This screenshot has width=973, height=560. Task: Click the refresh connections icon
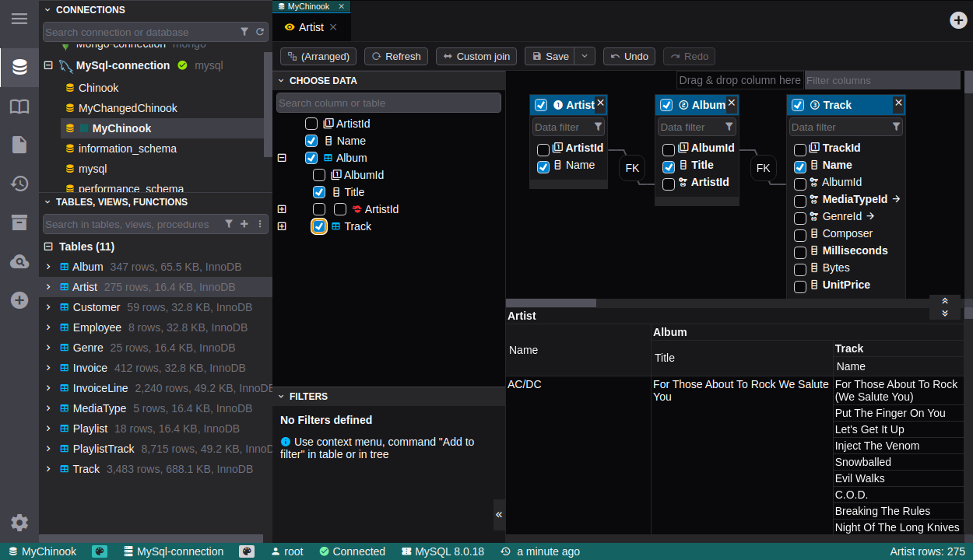point(260,32)
